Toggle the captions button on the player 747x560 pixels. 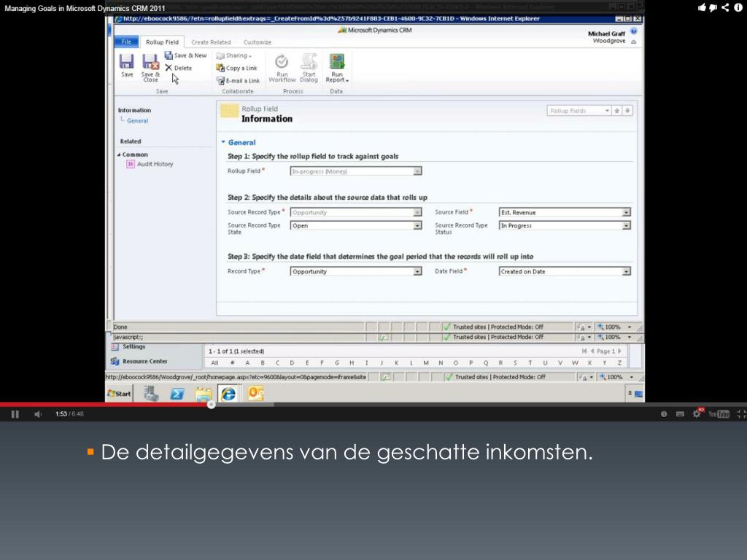[x=681, y=414]
